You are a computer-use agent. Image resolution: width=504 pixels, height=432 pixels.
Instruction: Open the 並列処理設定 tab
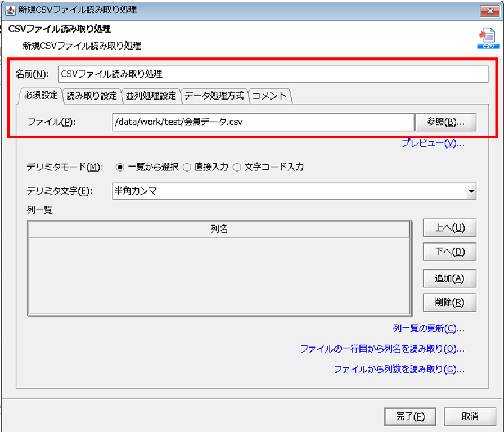click(x=152, y=96)
